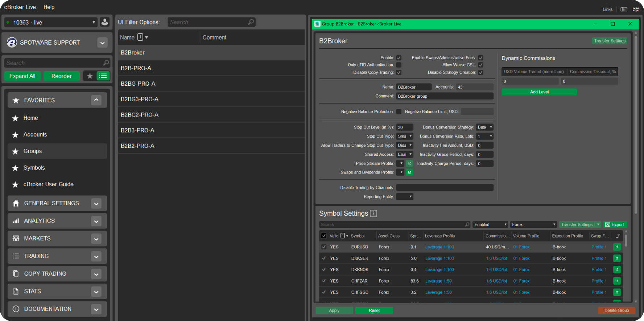The height and width of the screenshot is (321, 644).
Task: Open the Groups favorite item
Action: point(57,151)
